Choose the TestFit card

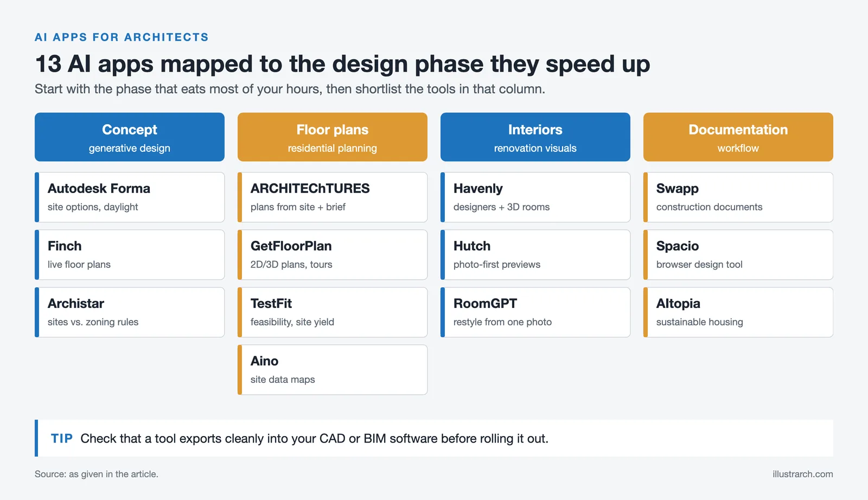tap(333, 312)
